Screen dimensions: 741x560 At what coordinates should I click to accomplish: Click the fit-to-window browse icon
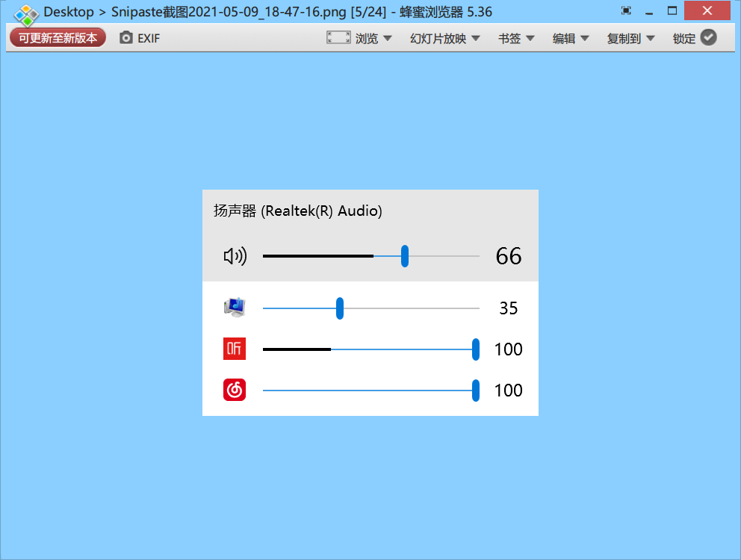tap(338, 37)
